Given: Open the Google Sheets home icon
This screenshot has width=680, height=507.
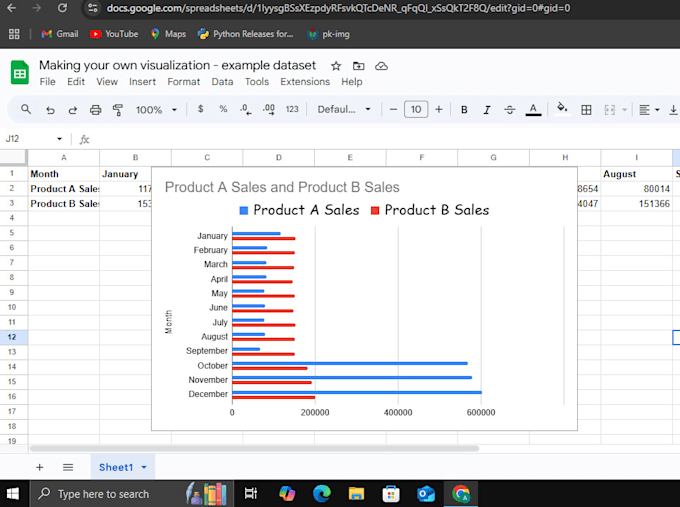Looking at the screenshot, I should tap(20, 72).
